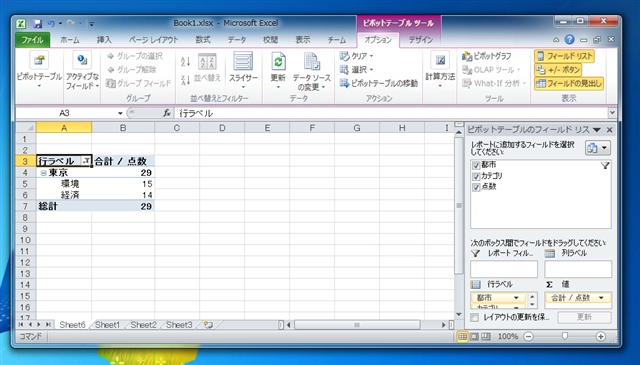Click PivotChart (ピボットグラフ) icon
This screenshot has height=365, width=640.
pos(467,56)
